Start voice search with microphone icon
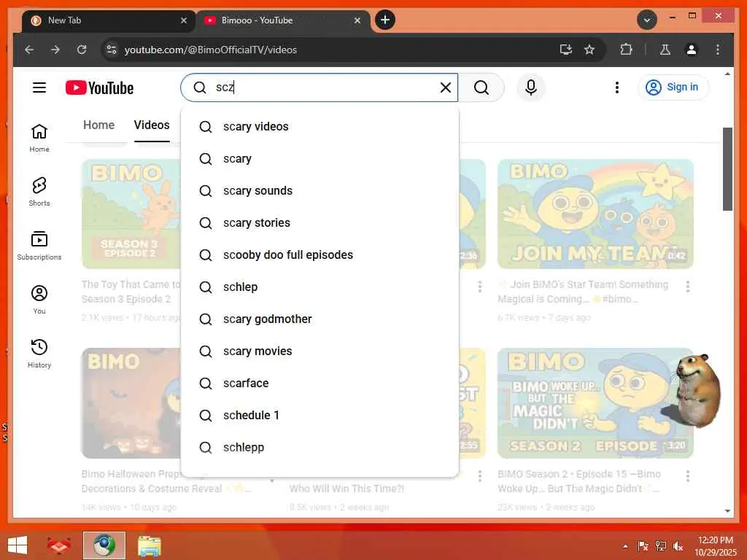747x560 pixels. [x=531, y=87]
